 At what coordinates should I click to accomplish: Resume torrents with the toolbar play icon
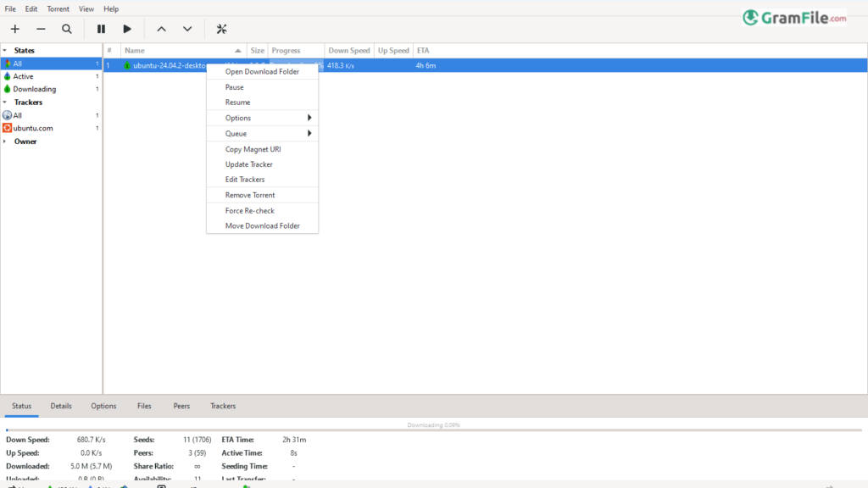127,29
